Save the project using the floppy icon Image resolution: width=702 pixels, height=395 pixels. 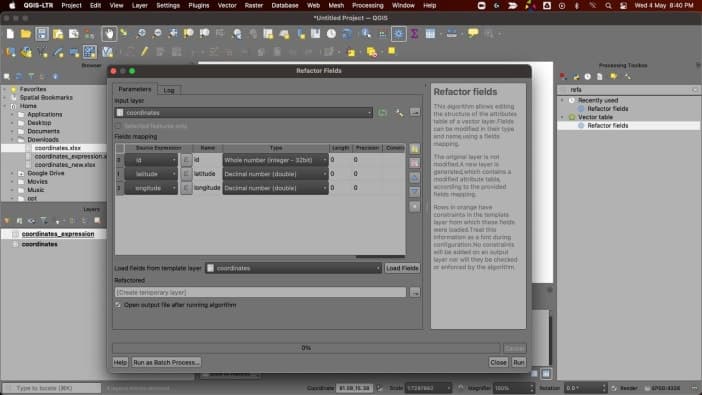tap(42, 34)
